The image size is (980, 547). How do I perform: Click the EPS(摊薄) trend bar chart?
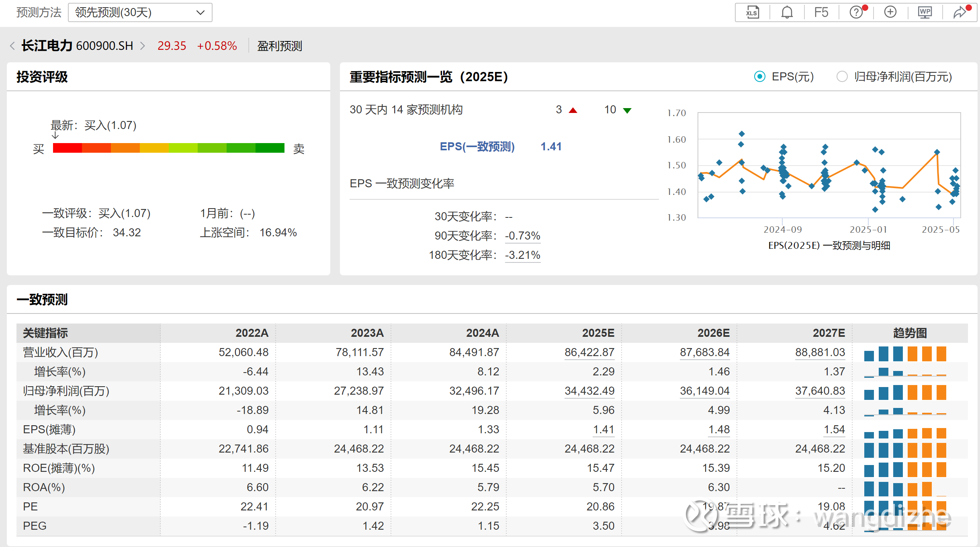905,433
